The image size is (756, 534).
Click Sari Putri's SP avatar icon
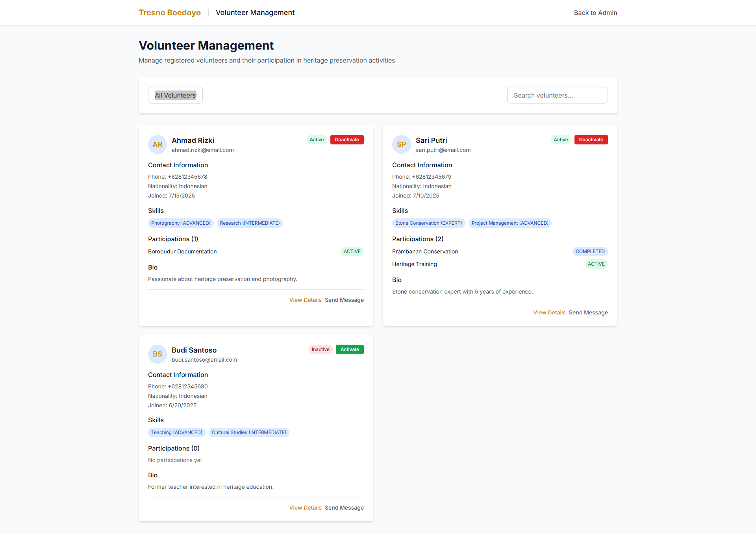click(401, 144)
